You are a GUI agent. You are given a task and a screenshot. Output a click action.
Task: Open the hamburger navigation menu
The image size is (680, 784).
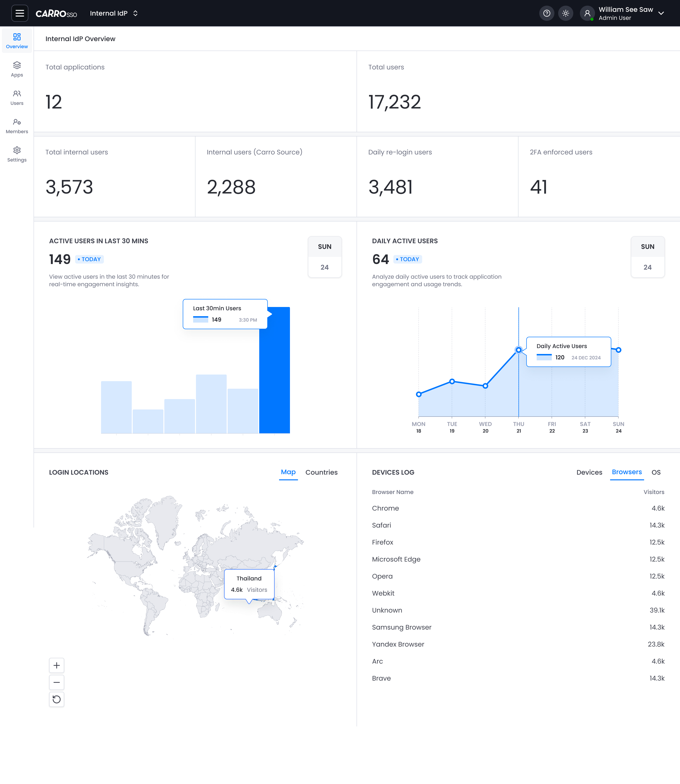pos(20,13)
